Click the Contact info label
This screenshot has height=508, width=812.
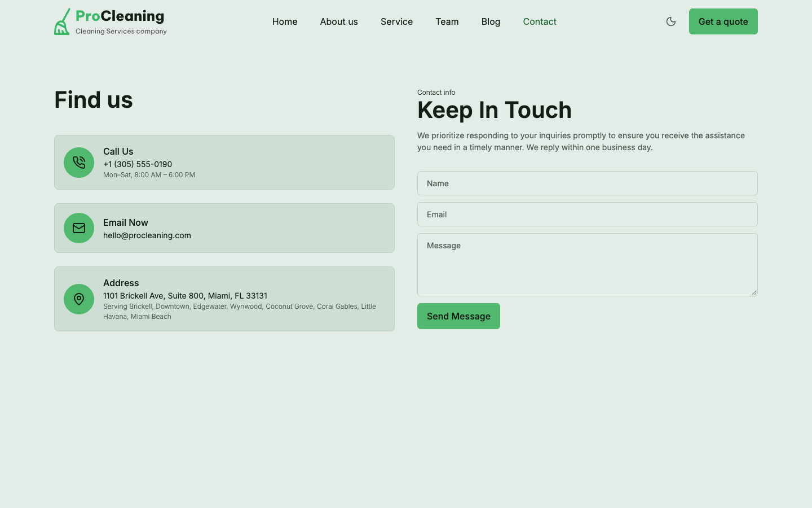436,93
